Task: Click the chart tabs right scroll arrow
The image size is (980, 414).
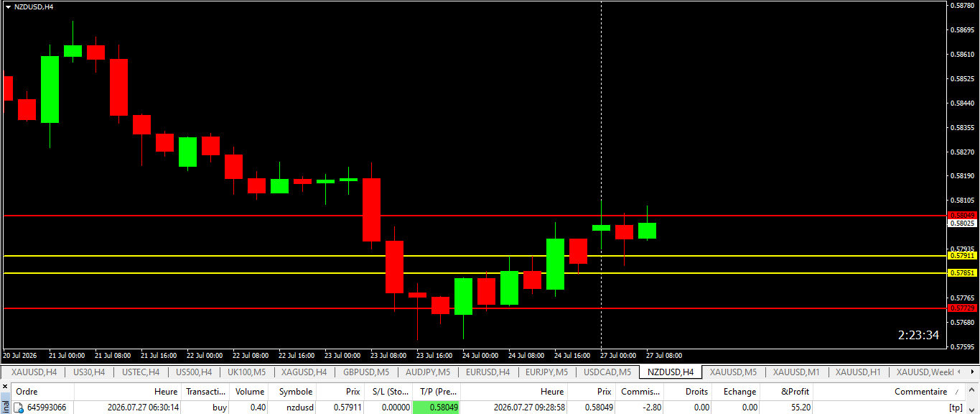Action: pyautogui.click(x=974, y=372)
